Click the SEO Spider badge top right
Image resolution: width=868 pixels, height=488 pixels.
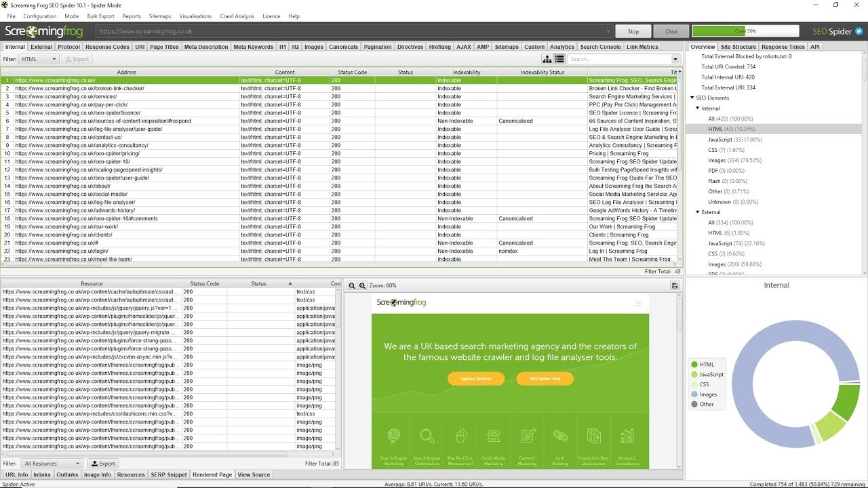(x=833, y=30)
